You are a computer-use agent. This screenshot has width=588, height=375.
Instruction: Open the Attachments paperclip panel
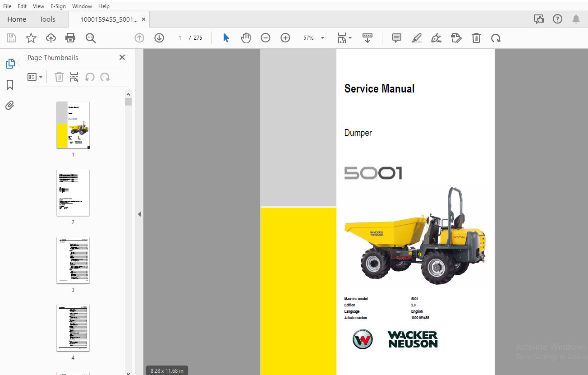point(10,106)
